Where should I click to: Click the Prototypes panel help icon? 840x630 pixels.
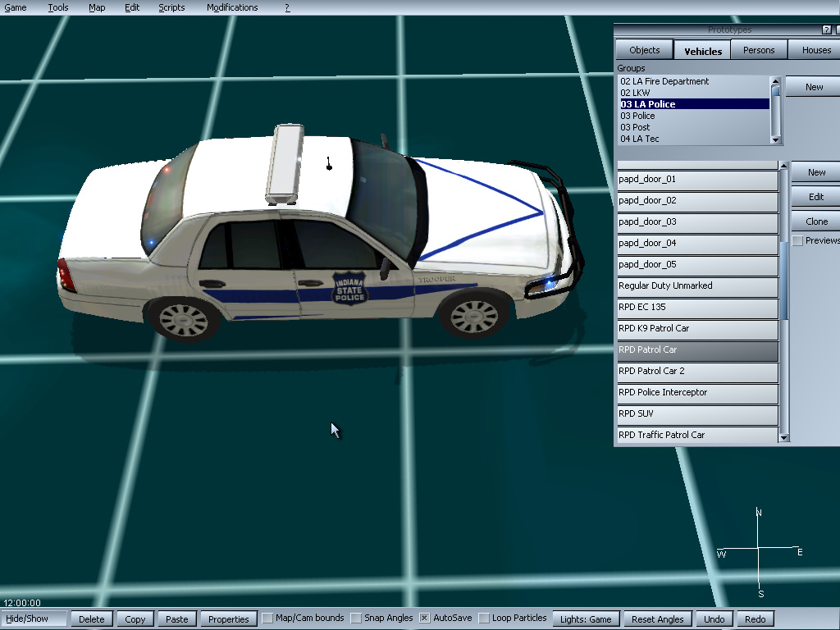point(827,30)
